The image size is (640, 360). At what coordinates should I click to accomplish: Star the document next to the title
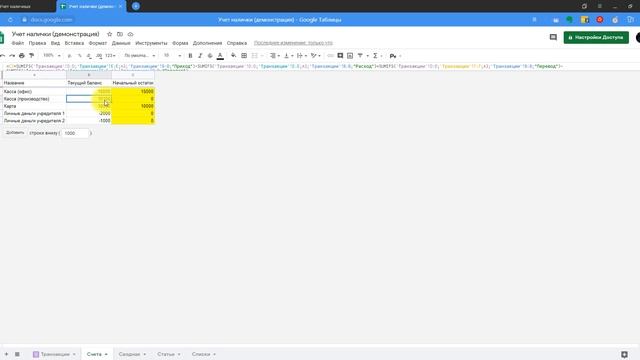click(109, 34)
